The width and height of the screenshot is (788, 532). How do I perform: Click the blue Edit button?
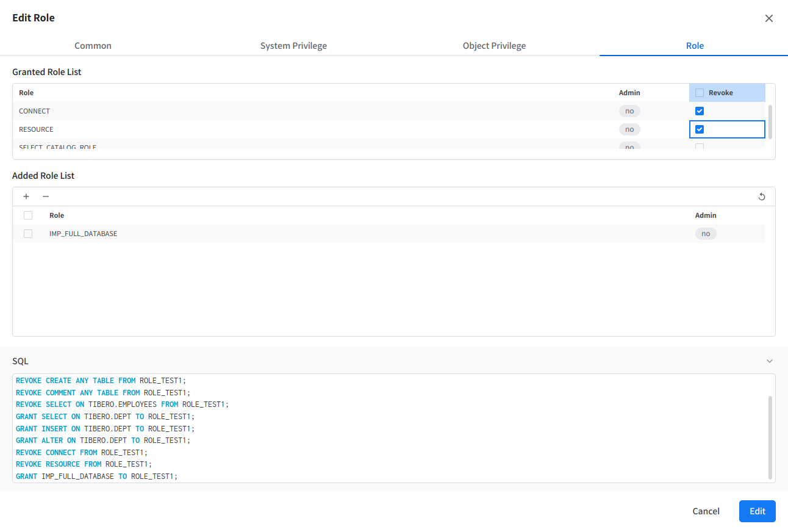tap(757, 511)
